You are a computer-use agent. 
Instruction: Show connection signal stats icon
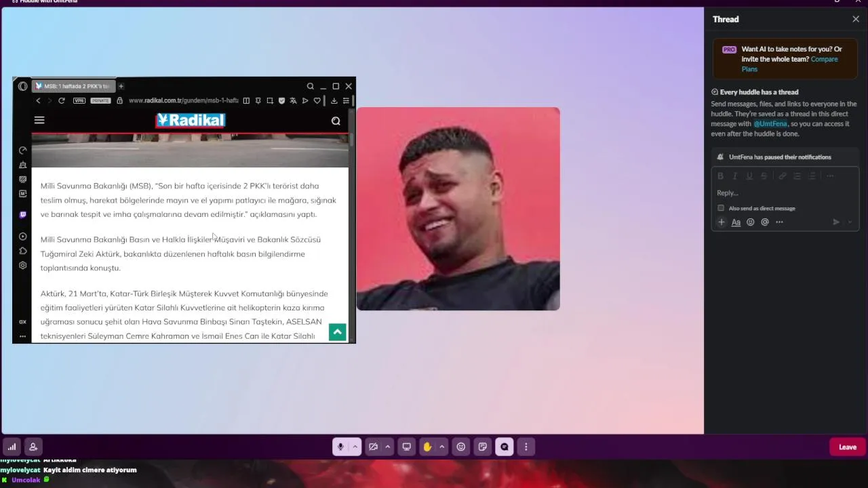[12, 447]
